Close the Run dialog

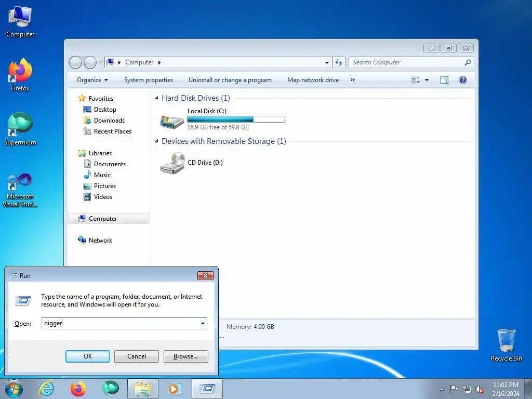205,275
